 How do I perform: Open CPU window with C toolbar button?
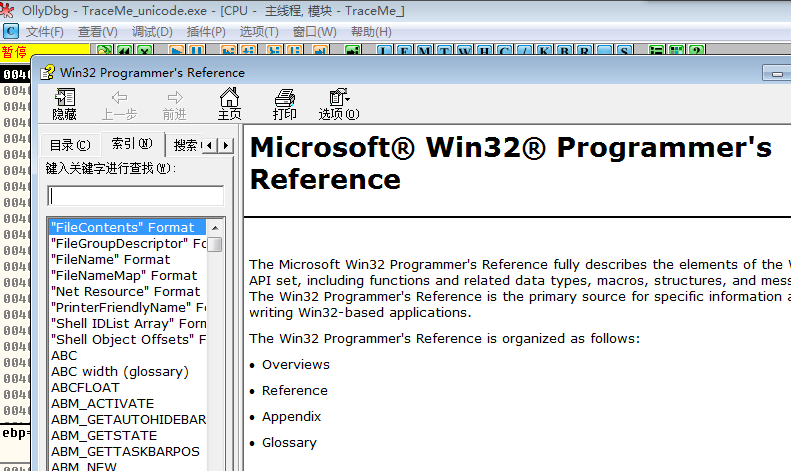tap(504, 50)
